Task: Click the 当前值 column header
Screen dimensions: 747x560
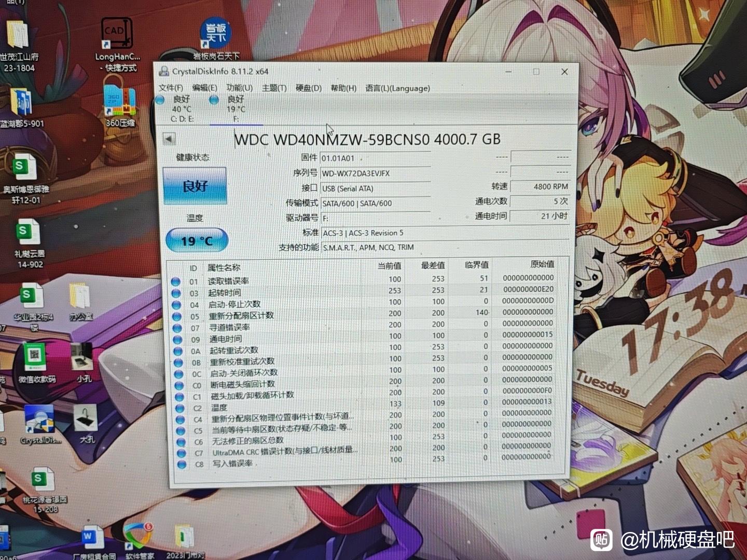Action: coord(389,266)
